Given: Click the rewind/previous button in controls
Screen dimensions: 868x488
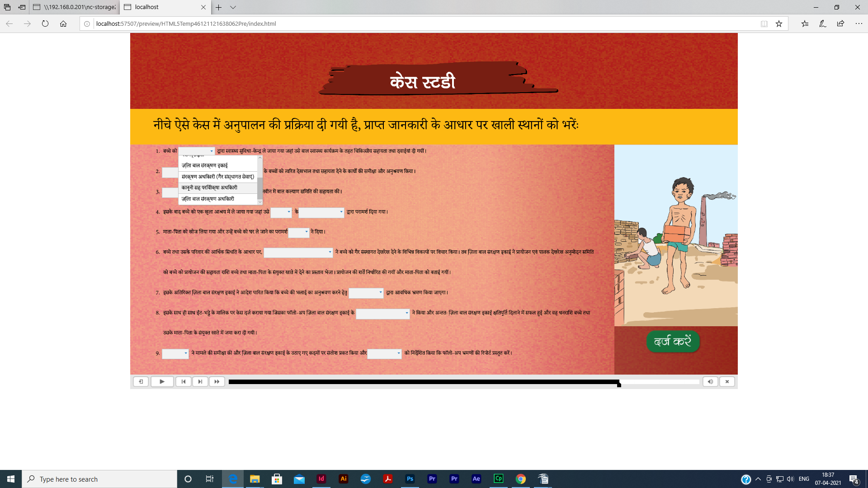Looking at the screenshot, I should [x=184, y=381].
